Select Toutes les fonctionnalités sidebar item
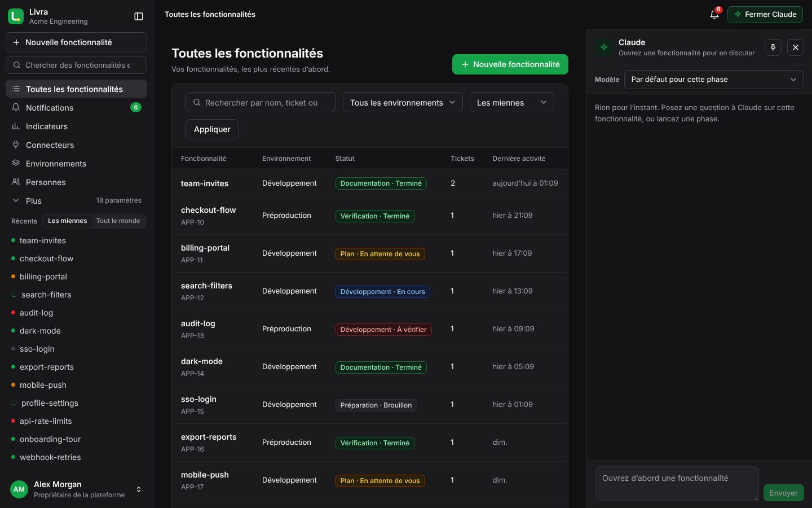 [x=76, y=89]
